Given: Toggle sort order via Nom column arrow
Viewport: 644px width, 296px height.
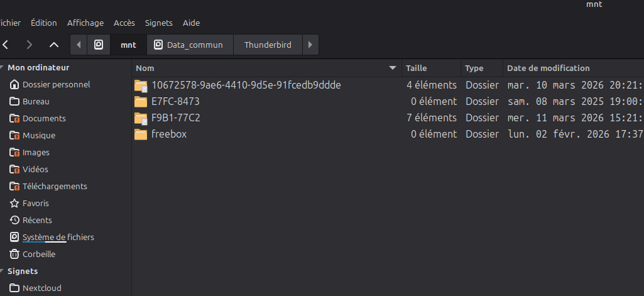Looking at the screenshot, I should (393, 68).
